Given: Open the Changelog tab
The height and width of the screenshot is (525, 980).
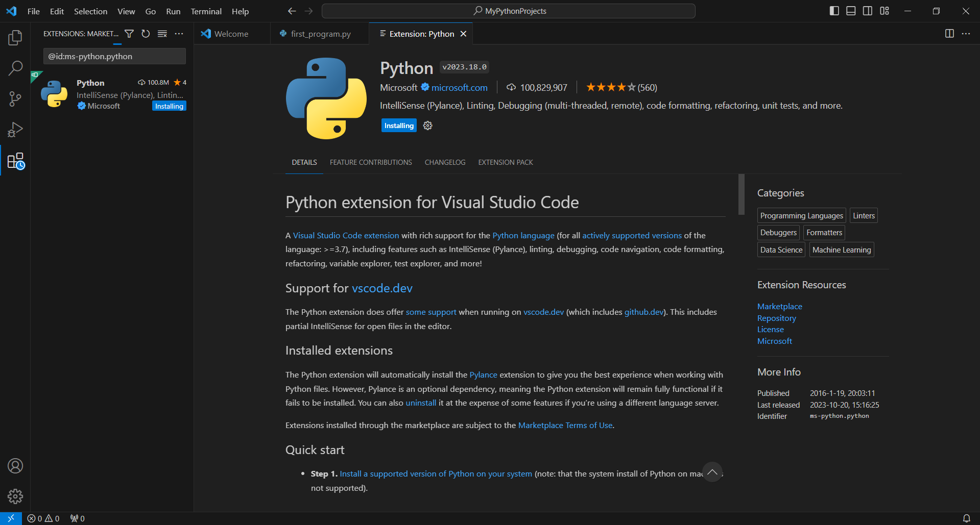Looking at the screenshot, I should tap(445, 162).
